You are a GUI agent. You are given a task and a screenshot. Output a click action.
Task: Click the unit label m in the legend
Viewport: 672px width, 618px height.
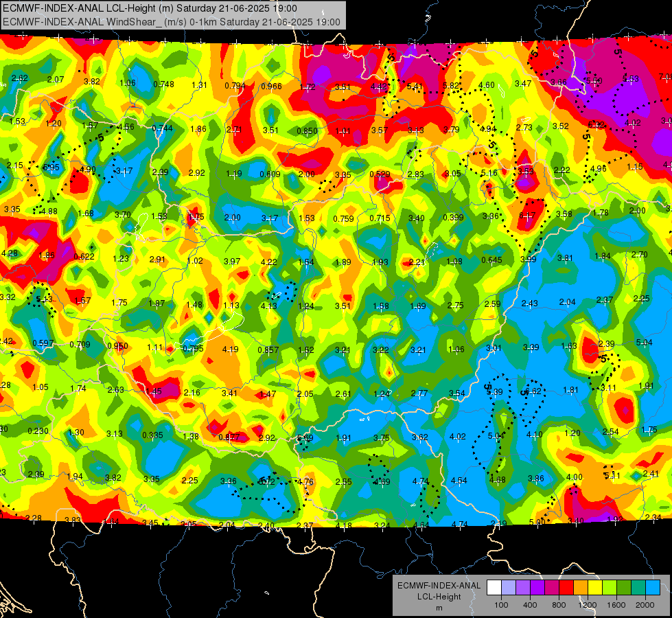click(x=439, y=608)
